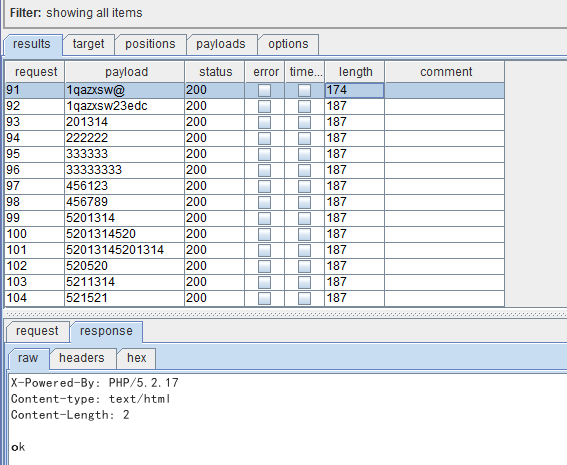
Task: Select payload 201314 cell
Action: point(125,122)
